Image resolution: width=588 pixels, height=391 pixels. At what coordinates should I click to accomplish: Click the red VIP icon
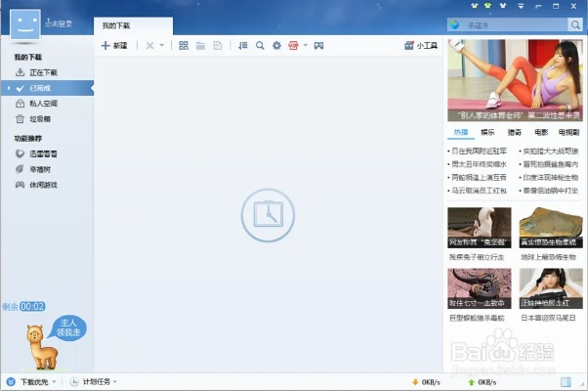[x=293, y=45]
